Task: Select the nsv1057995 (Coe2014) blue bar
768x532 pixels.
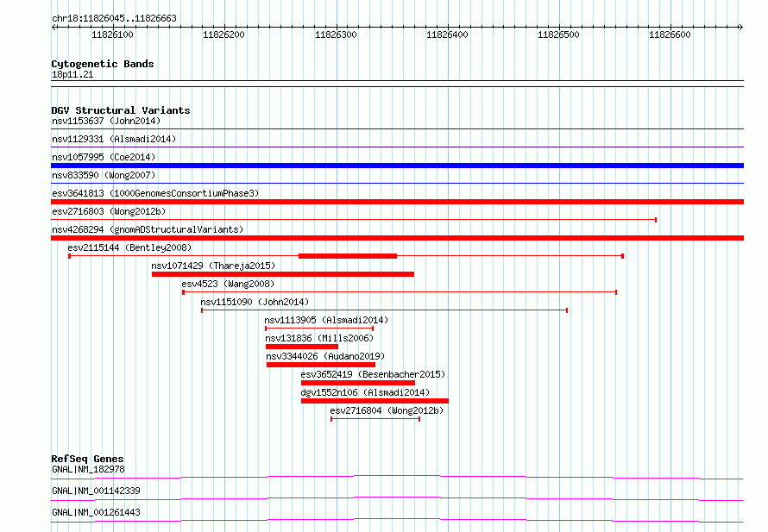Action: [x=397, y=166]
